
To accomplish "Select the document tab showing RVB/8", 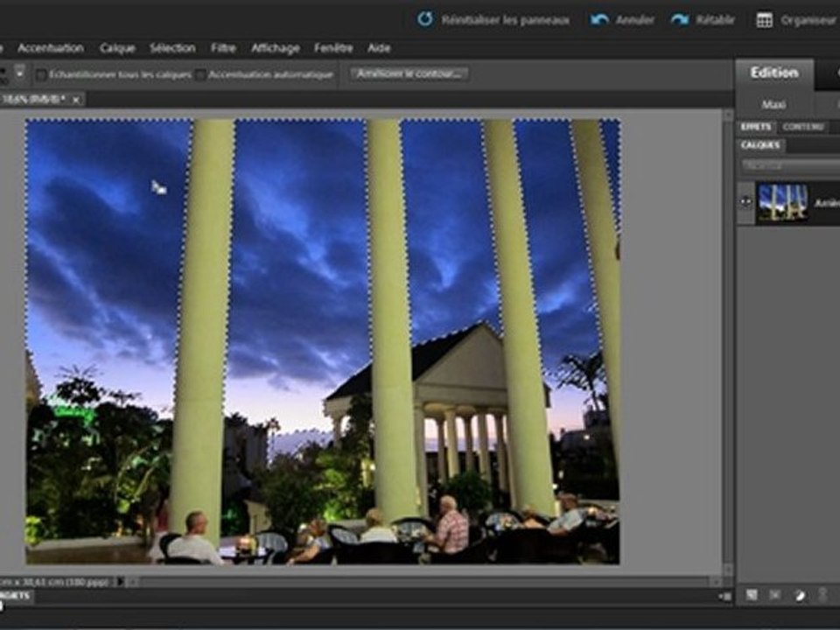I will pos(33,100).
